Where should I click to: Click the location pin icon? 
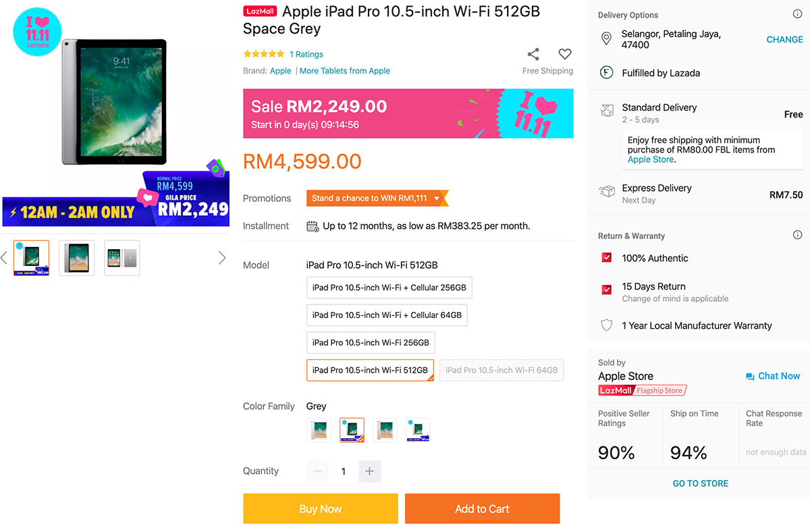point(606,38)
